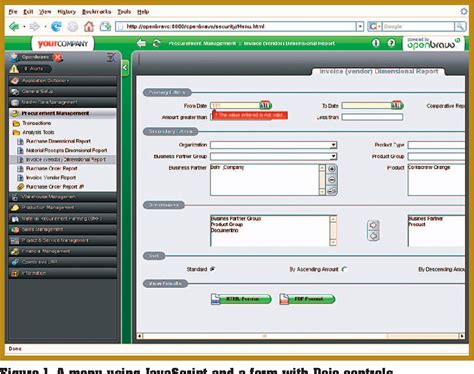Image resolution: width=474 pixels, height=374 pixels.
Task: Open the Business Partner Group dropdown
Action: [333, 156]
